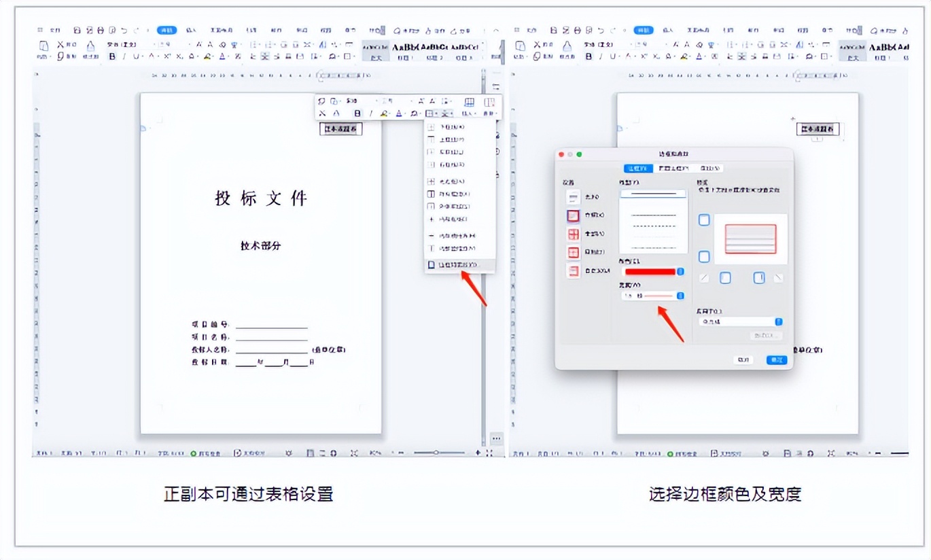Image resolution: width=931 pixels, height=560 pixels.
Task: Choose the 无 (none) border setting icon
Action: tap(573, 197)
